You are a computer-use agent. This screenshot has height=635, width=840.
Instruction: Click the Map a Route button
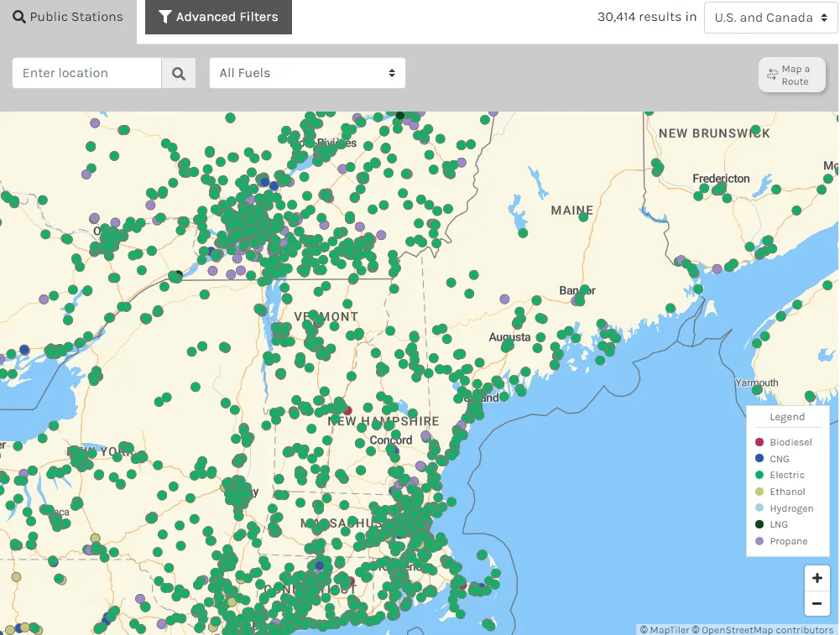click(x=792, y=75)
